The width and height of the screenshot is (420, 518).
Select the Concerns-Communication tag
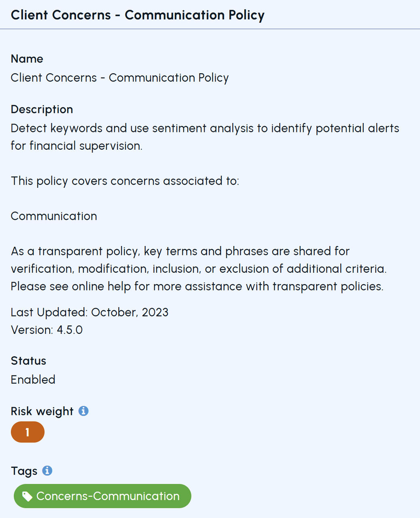tap(102, 496)
